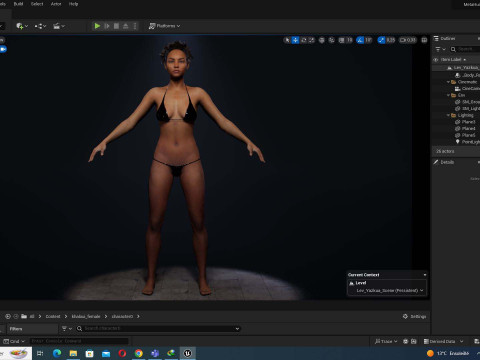This screenshot has width=480, height=360.
Task: Open the Trace dropdown in the status bar
Action: coord(386,341)
